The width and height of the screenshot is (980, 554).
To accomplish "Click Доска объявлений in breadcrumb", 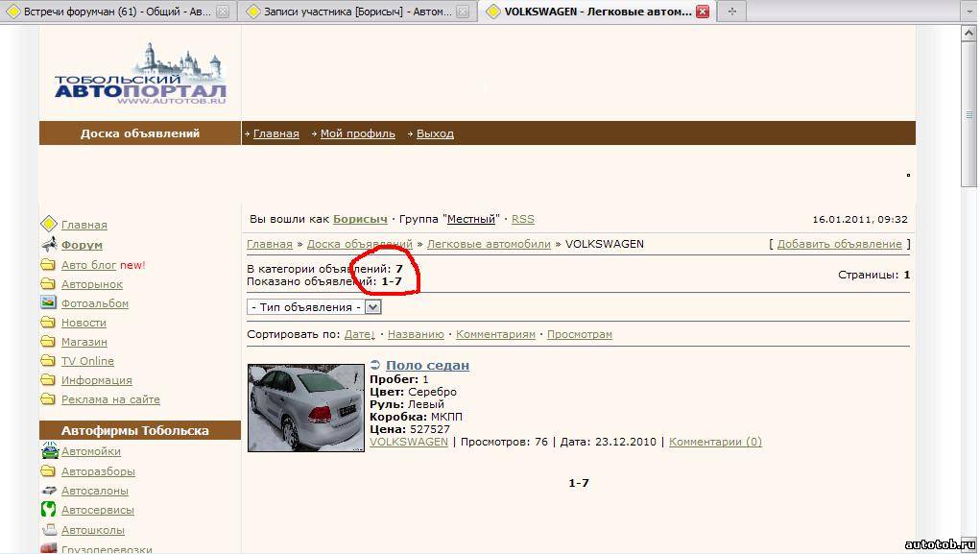I will click(x=359, y=244).
